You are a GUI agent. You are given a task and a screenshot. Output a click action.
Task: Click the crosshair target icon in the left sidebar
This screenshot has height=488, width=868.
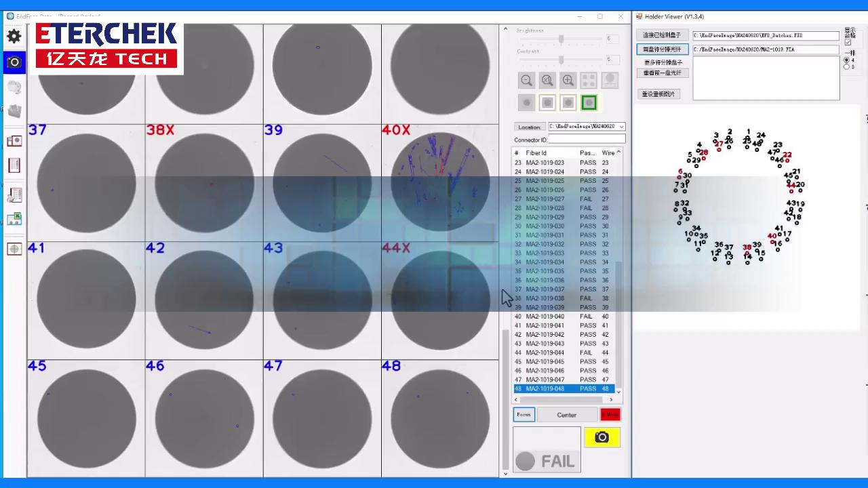point(14,249)
